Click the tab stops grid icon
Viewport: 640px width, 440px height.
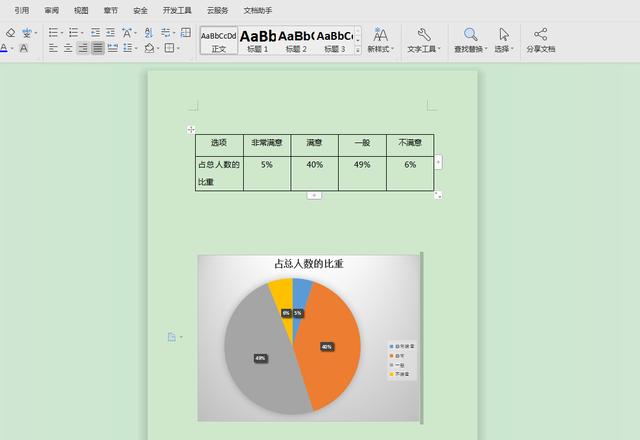click(186, 32)
